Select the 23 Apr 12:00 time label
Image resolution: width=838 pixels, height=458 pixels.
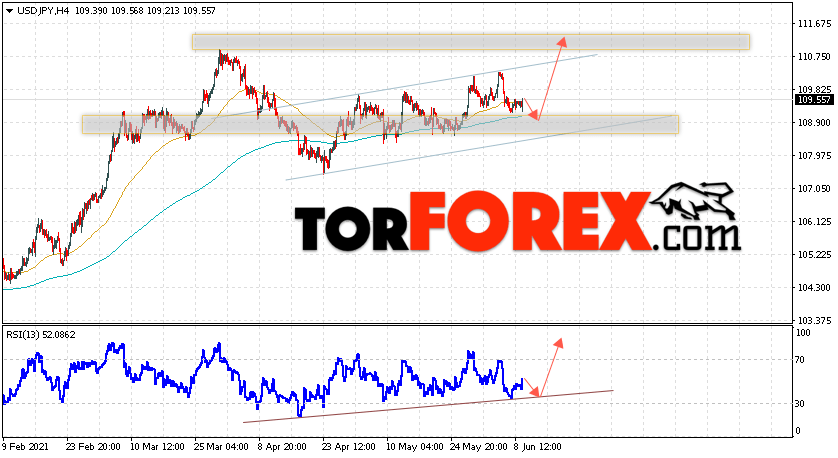[349, 446]
